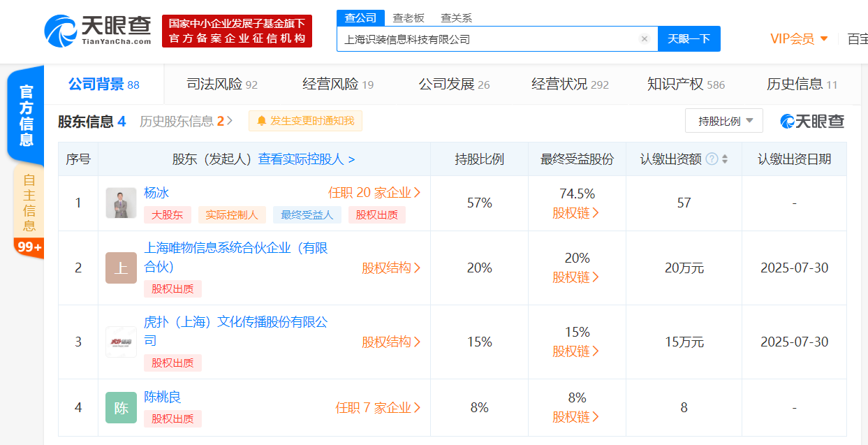The width and height of the screenshot is (868, 445).
Task: Click avatar icon for 上海唯物信息系统合伙企业
Action: point(121,268)
